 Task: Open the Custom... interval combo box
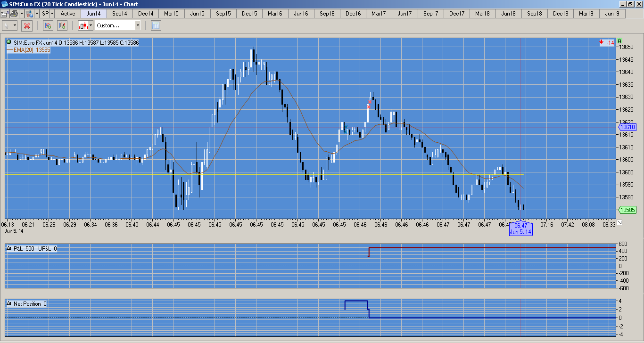118,25
